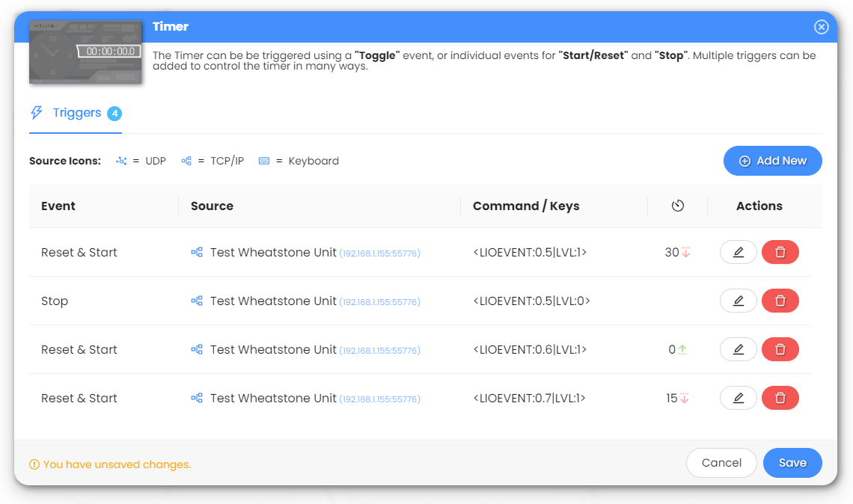Image resolution: width=853 pixels, height=504 pixels.
Task: Click the TCP/IP icon in Stop row
Action: (x=197, y=301)
